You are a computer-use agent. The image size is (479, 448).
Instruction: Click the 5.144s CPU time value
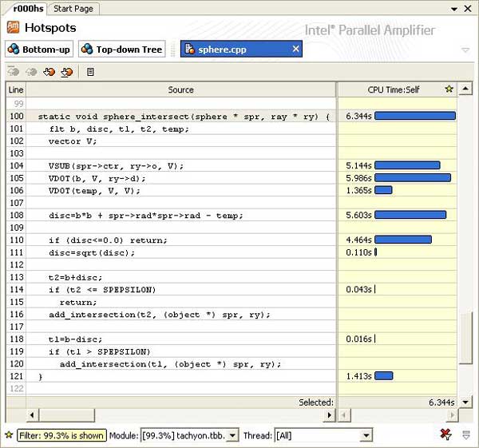[x=358, y=165]
